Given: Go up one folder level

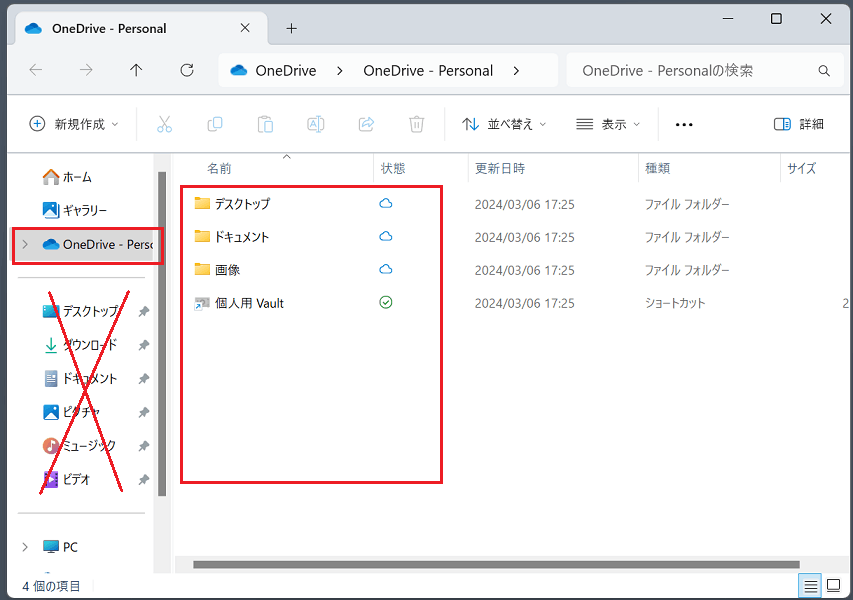Looking at the screenshot, I should click(136, 70).
